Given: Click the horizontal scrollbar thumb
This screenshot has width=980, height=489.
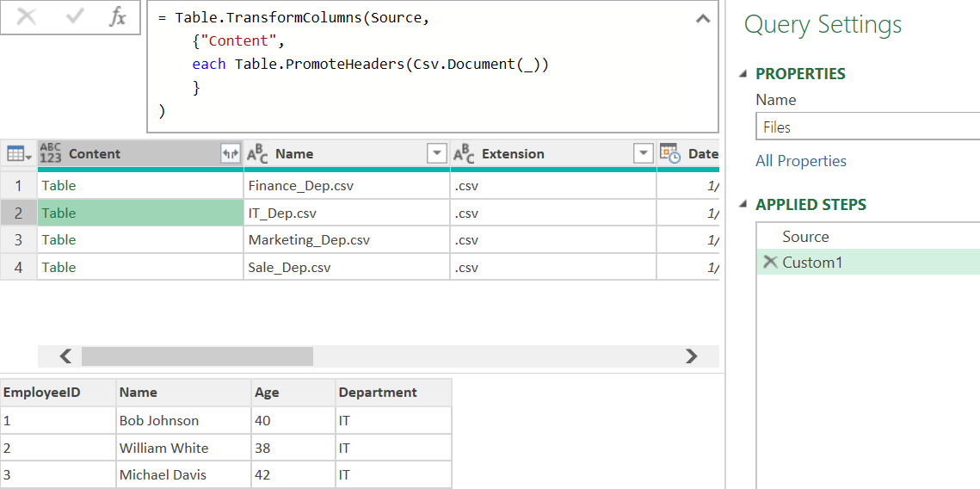Looking at the screenshot, I should [197, 356].
